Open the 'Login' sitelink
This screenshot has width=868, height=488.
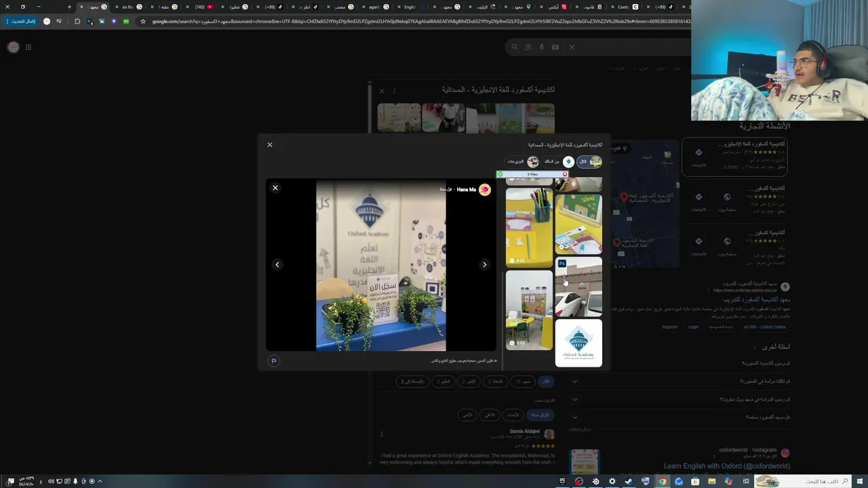693,327
